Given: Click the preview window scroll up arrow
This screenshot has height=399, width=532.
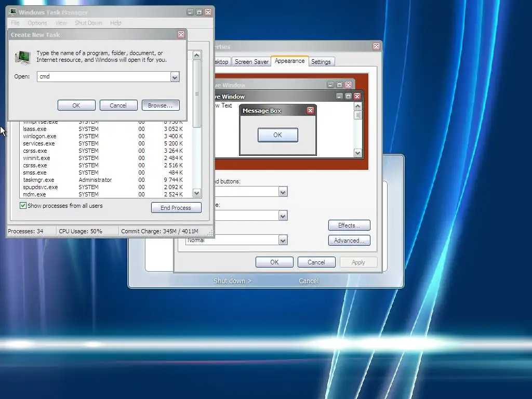Looking at the screenshot, I should pos(357,107).
